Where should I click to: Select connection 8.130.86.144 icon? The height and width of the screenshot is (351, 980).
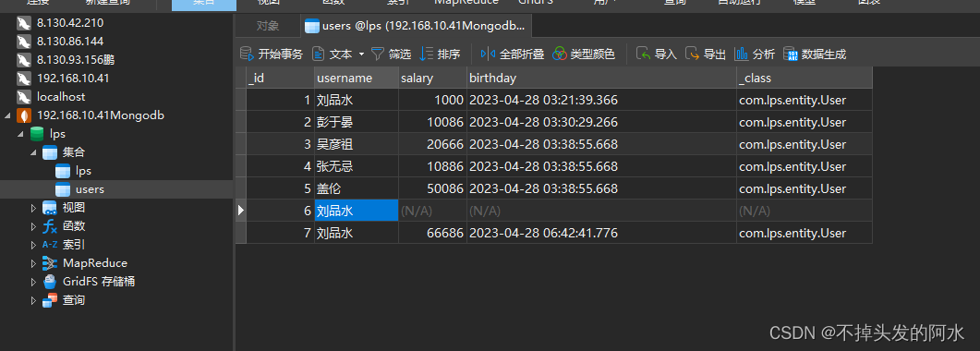tap(24, 42)
